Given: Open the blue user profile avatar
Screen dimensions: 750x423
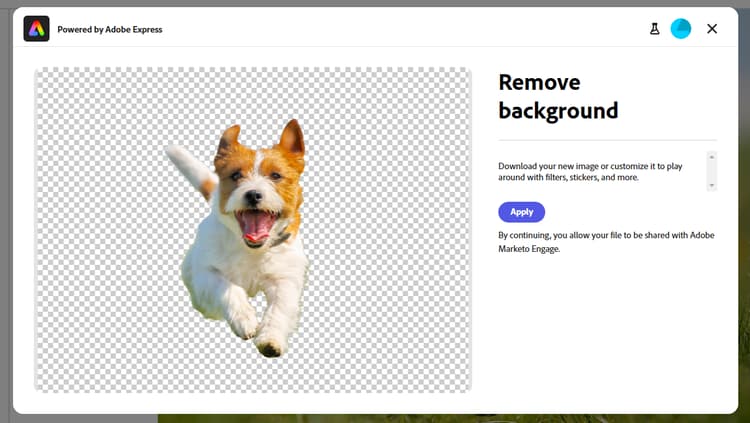Looking at the screenshot, I should click(681, 29).
